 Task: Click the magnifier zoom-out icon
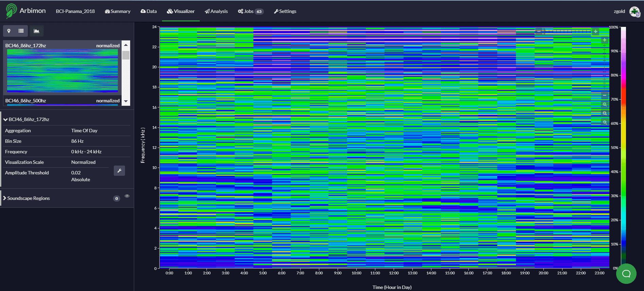pos(605,113)
